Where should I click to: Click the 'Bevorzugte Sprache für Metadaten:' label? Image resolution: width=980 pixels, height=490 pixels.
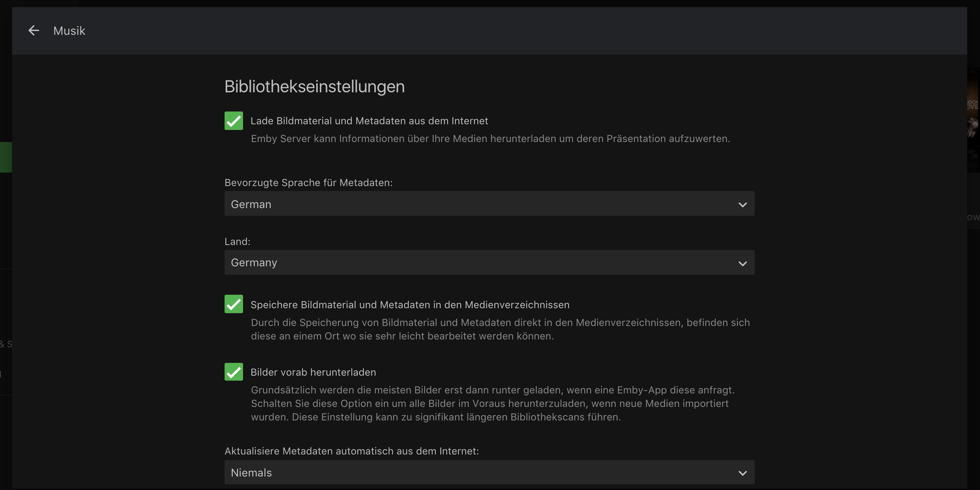308,183
